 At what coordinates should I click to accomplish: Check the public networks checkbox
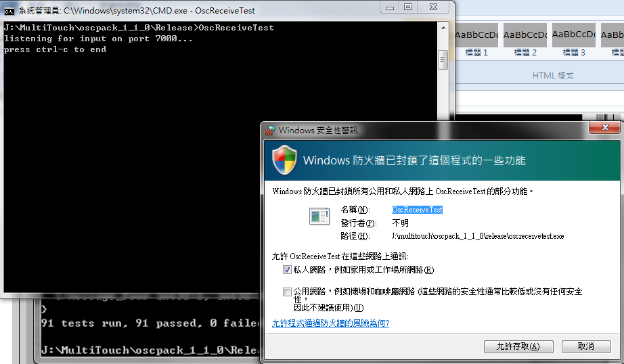pos(287,292)
